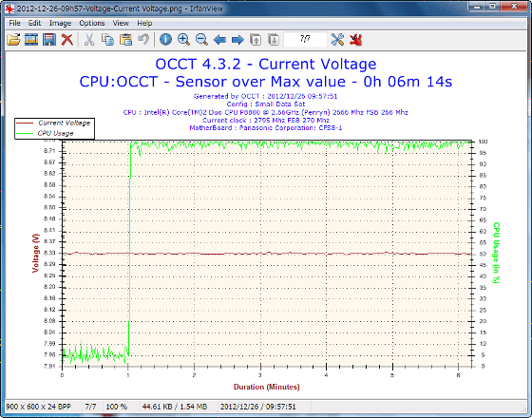Screen dimensions: 532x418
Task: Click the IrfanView title bar app icon
Action: (9, 9)
